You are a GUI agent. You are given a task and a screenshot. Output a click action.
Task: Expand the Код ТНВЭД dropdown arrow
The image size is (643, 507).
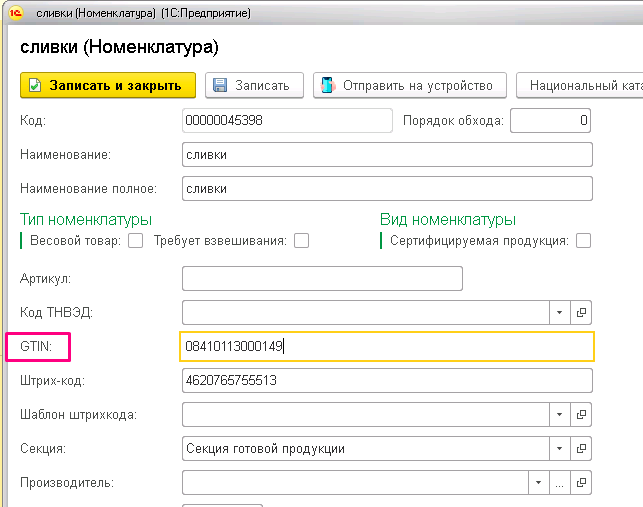click(559, 313)
